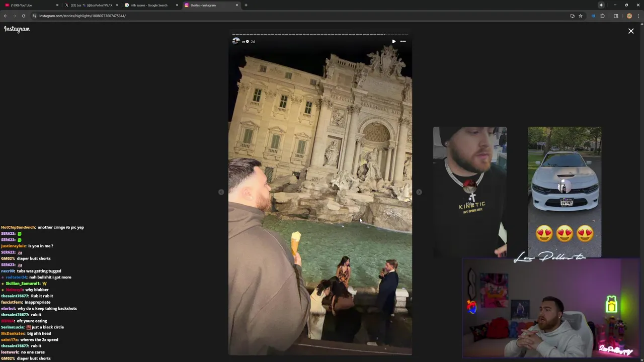Screen dimensions: 644x362
Task: Click chat message 'wheres the 2x speed'
Action: pyautogui.click(x=39, y=340)
